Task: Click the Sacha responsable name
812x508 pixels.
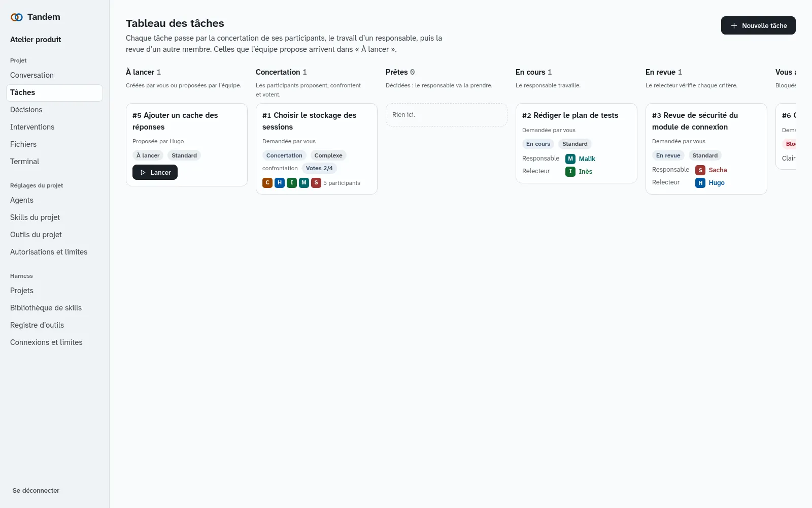Action: pos(718,170)
